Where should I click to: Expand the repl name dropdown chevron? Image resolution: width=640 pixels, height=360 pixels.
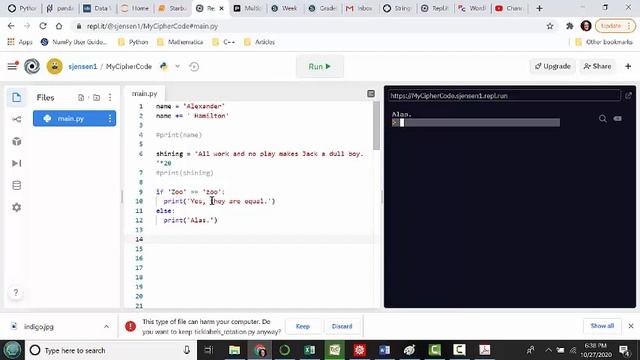coord(178,66)
